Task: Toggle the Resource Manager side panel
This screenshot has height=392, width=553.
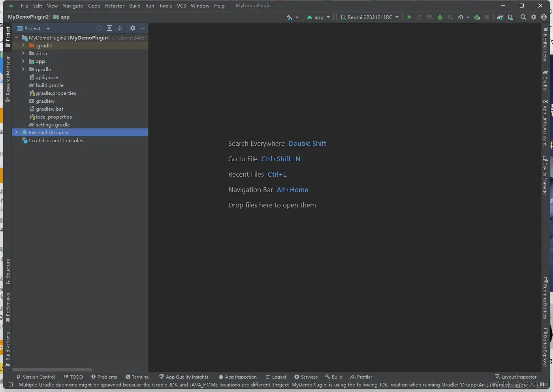Action: [8, 79]
